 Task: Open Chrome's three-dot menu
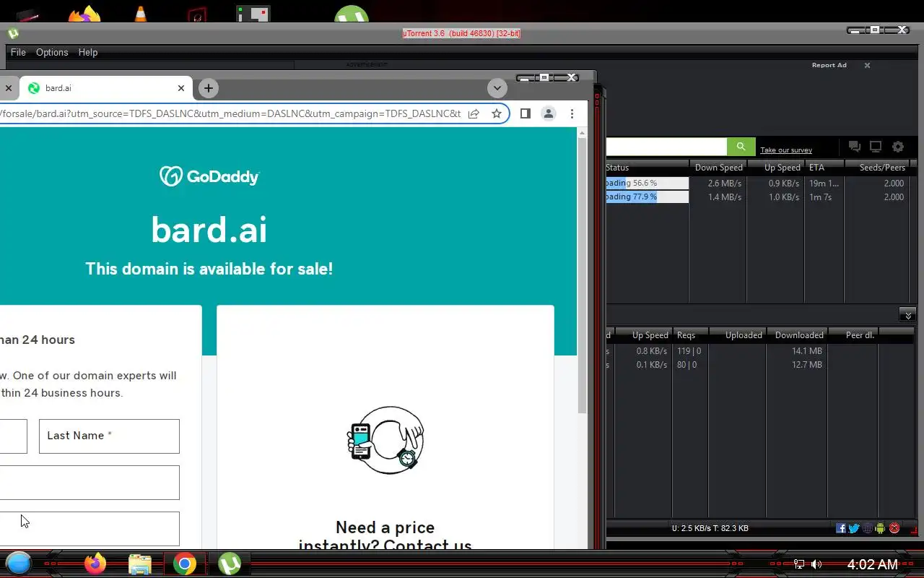coord(572,113)
